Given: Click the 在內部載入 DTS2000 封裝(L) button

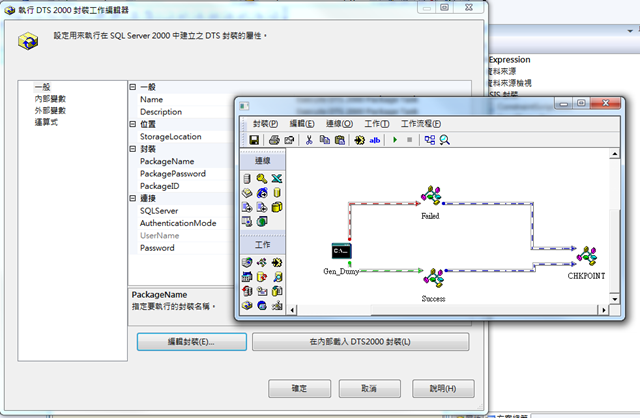Looking at the screenshot, I should click(x=360, y=342).
